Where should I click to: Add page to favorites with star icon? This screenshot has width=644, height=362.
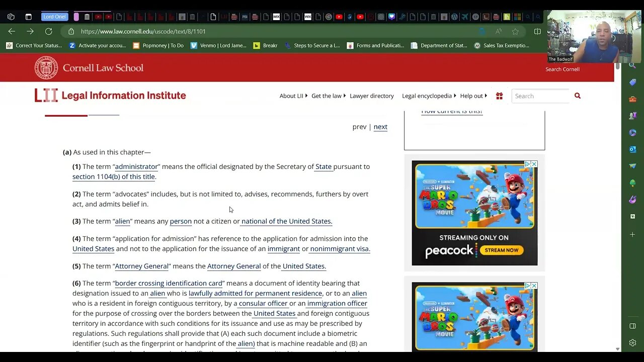coord(515,31)
